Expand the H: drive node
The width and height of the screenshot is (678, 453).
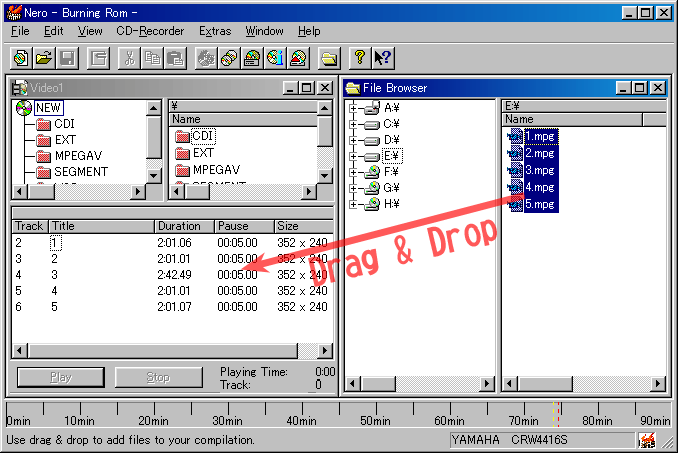pyautogui.click(x=353, y=204)
